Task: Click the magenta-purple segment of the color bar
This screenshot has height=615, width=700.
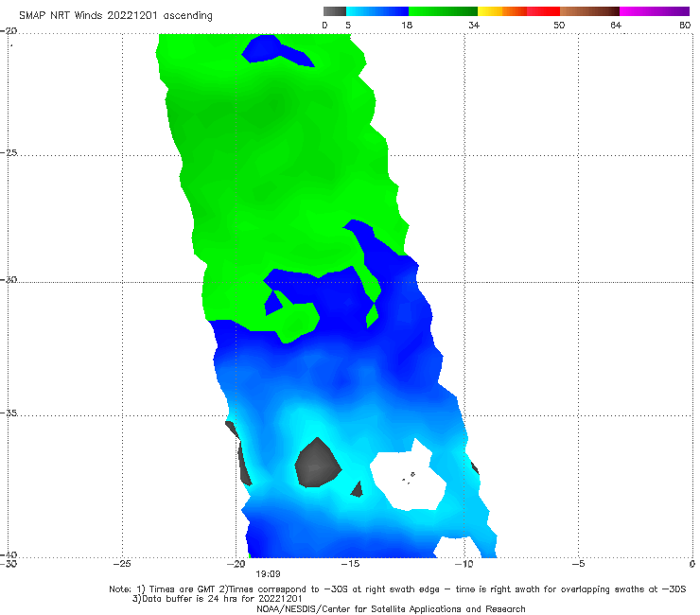Action: tap(655, 11)
